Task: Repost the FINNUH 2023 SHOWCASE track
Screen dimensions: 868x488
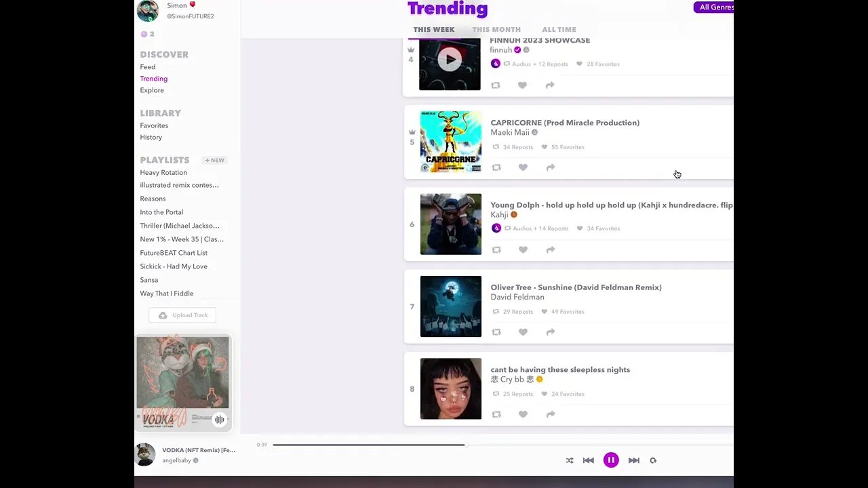Action: click(496, 85)
